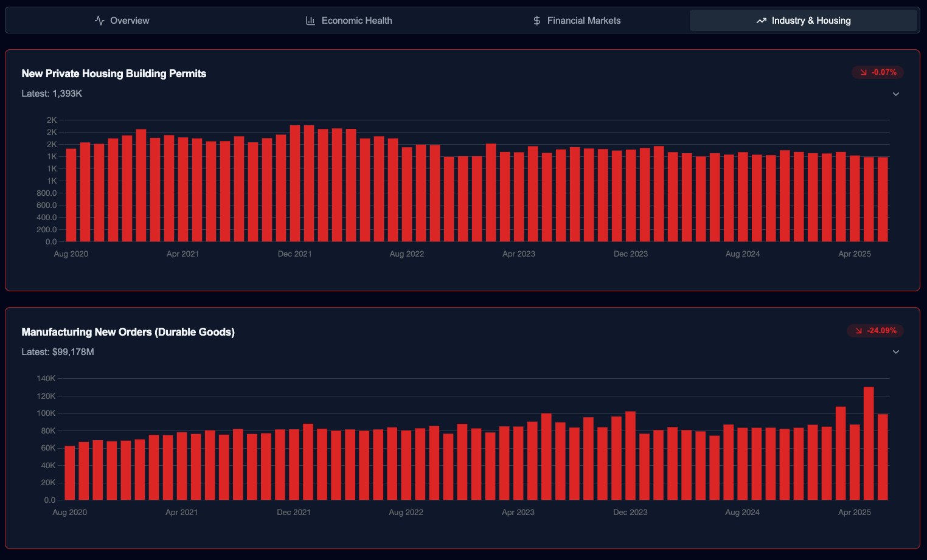927x560 pixels.
Task: Click the Overview pulse icon
Action: click(100, 21)
